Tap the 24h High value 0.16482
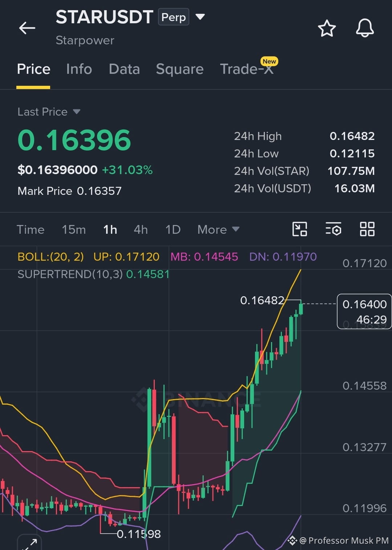The height and width of the screenshot is (550, 392). point(352,136)
